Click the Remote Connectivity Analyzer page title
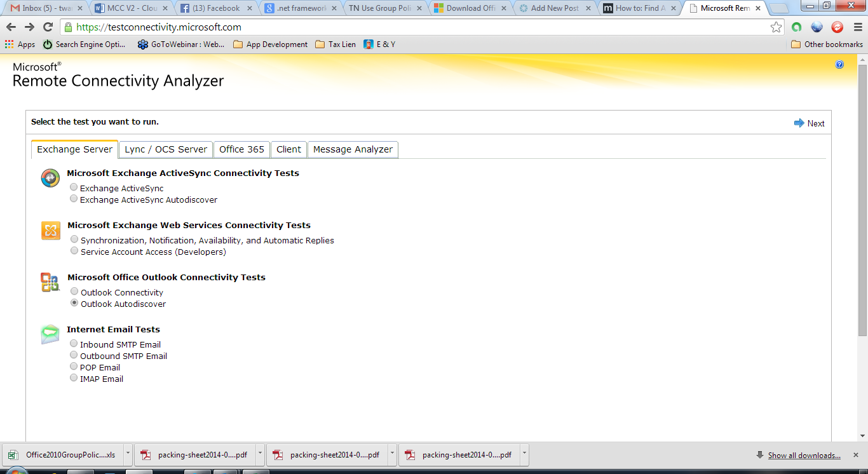Viewport: 868px width, 474px height. click(x=118, y=81)
